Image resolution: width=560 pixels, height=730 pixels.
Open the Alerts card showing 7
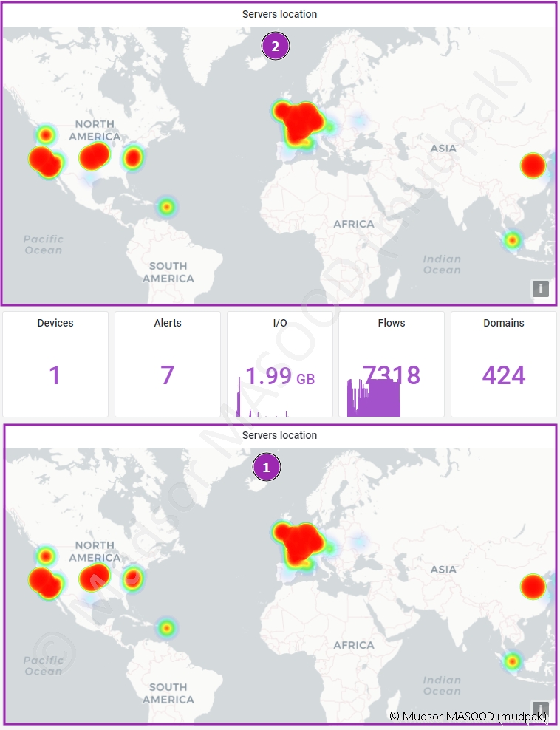click(168, 364)
